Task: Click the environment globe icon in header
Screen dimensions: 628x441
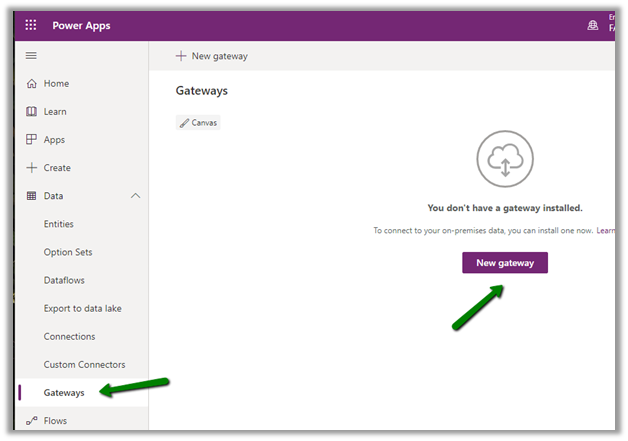Action: pos(593,25)
